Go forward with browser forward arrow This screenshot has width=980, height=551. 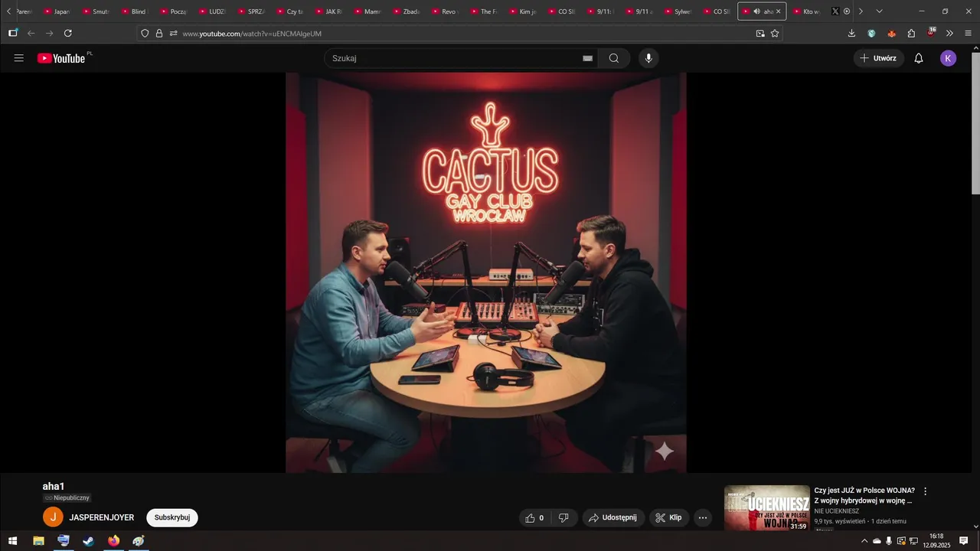click(x=50, y=34)
